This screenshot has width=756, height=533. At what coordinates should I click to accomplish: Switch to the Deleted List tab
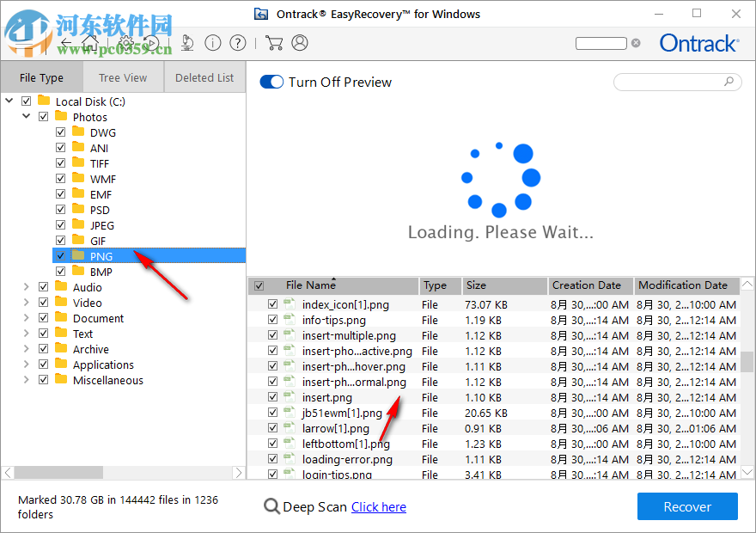pos(204,77)
